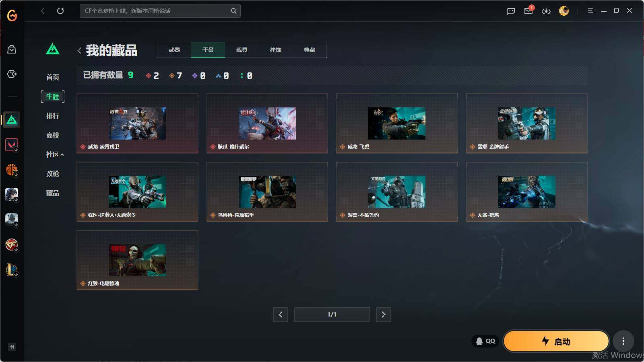Screen dimensions: 644x362
Task: Open the 露娜-金牌射手 operator card
Action: (527, 123)
